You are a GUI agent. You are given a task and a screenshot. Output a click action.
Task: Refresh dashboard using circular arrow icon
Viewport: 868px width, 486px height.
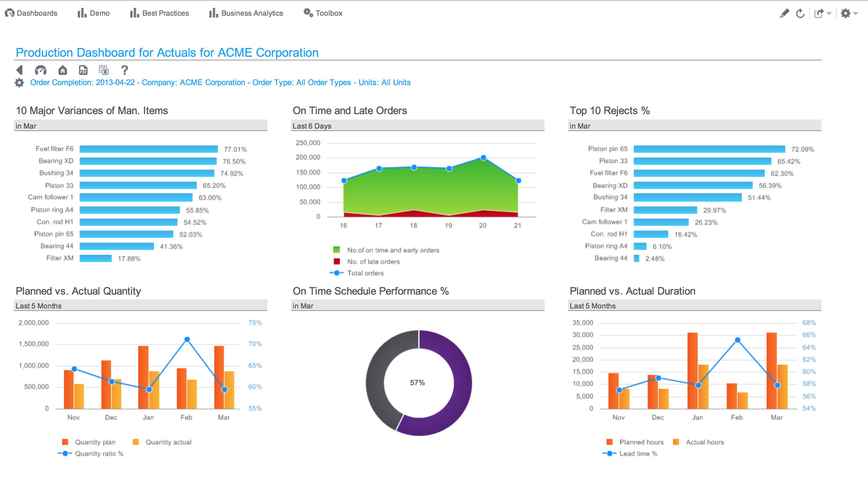point(800,14)
